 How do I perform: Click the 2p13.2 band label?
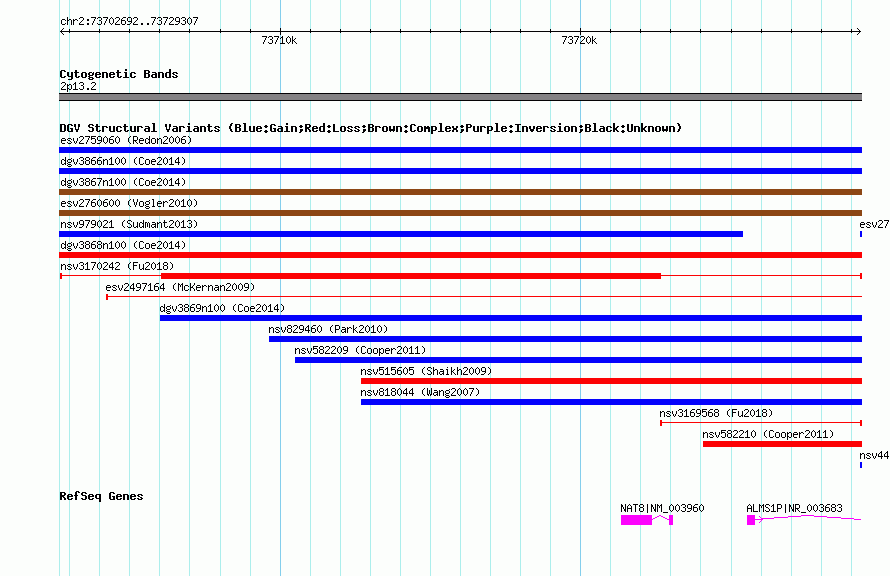(x=78, y=86)
